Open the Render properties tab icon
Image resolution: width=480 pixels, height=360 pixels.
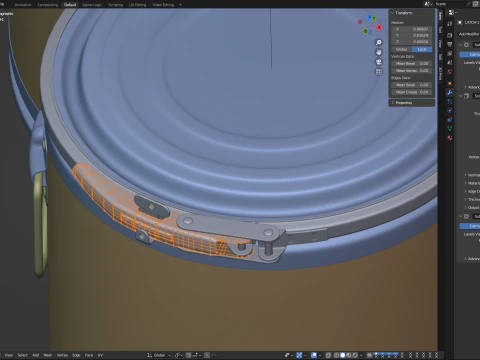pyautogui.click(x=450, y=35)
